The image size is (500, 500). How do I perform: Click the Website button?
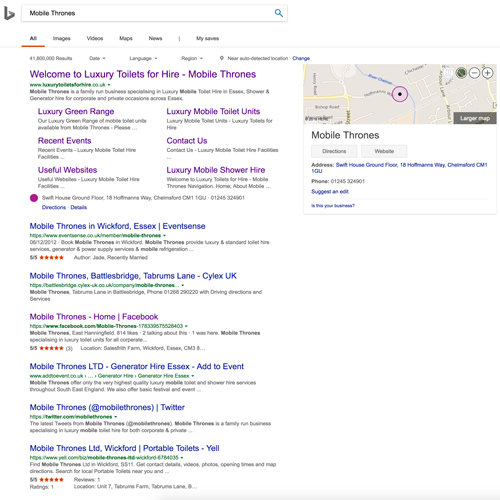point(384,151)
